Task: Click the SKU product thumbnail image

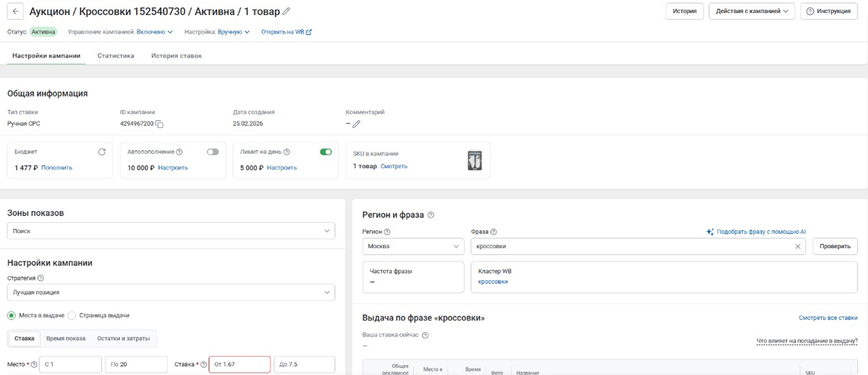Action: [475, 160]
